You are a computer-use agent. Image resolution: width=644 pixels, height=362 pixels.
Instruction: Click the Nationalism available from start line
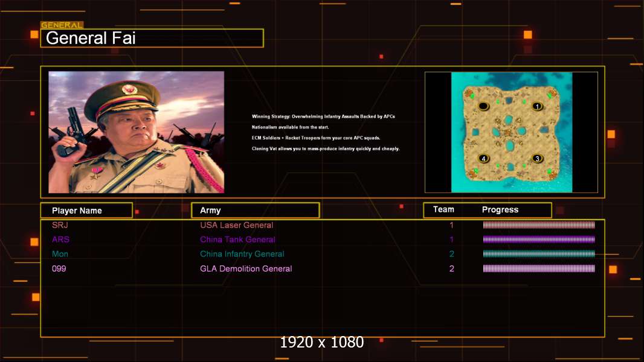click(290, 127)
